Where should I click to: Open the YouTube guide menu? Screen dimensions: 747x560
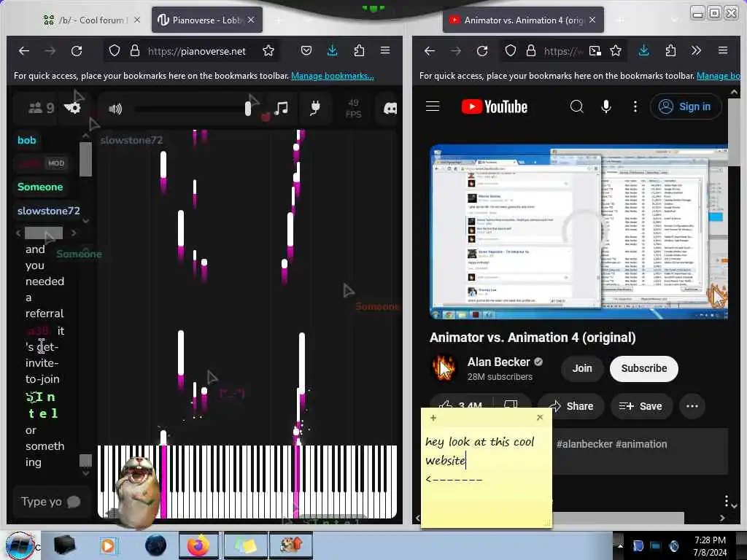(x=433, y=106)
